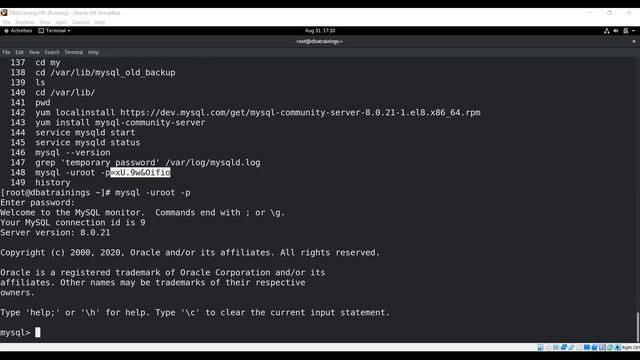Expand the Terminal app menu in top bar
640x360 pixels.
point(54,31)
